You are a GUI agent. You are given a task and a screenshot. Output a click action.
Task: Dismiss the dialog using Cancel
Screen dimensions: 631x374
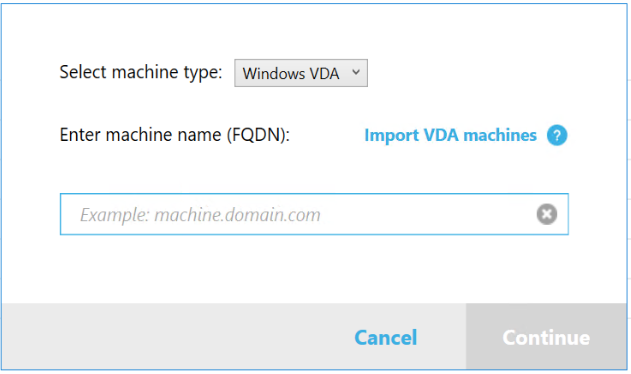coord(386,337)
